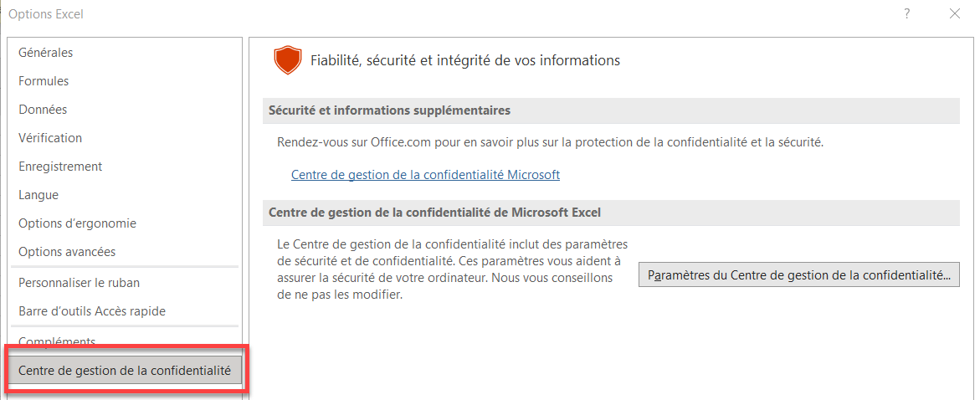Viewport: 980px width, 400px height.
Task: Click the Sécurité et informations supplémentaires header
Action: click(611, 110)
